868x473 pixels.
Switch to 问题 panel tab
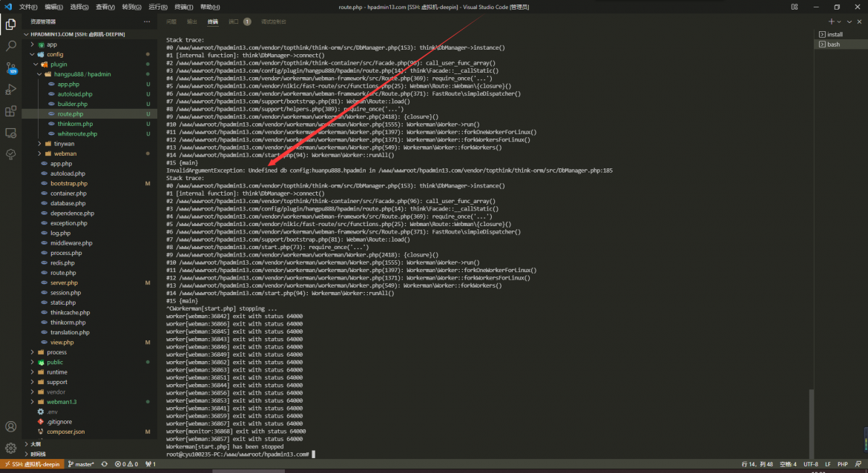pyautogui.click(x=171, y=21)
